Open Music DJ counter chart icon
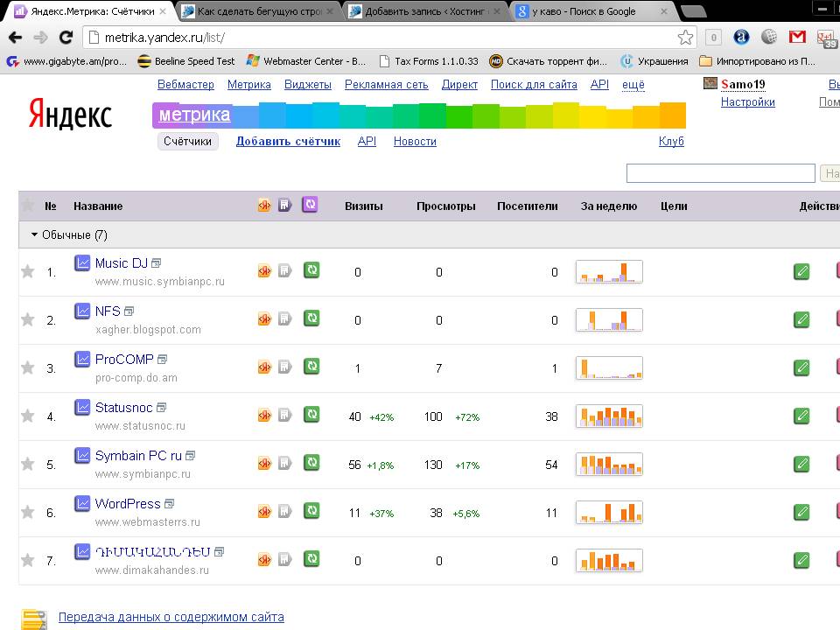The height and width of the screenshot is (630, 840). pyautogui.click(x=82, y=263)
